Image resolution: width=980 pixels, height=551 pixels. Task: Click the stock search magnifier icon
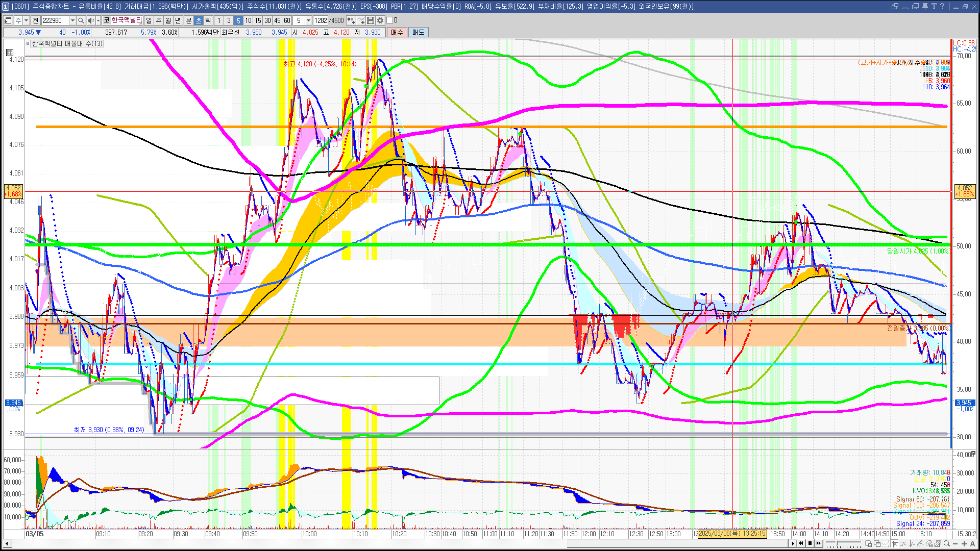(x=81, y=20)
